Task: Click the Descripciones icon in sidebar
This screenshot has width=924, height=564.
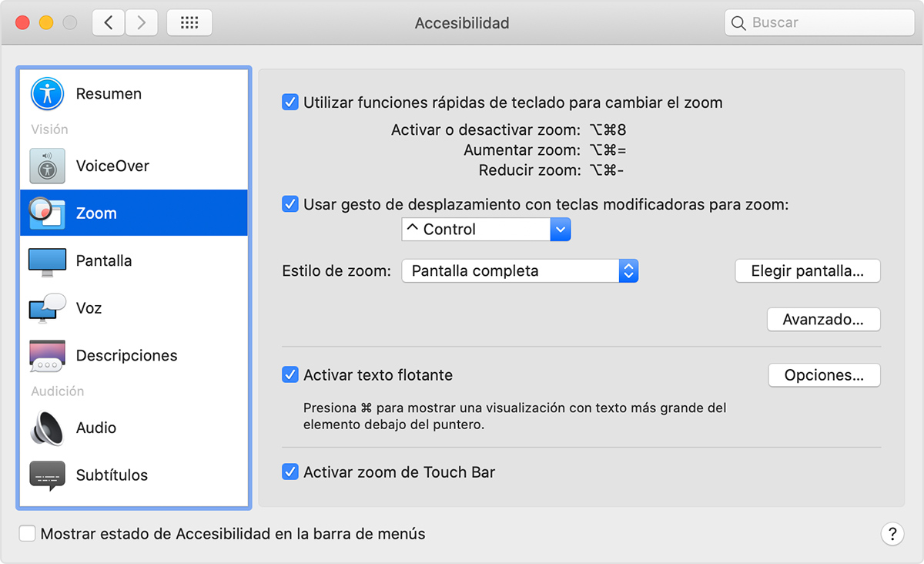Action: click(46, 355)
